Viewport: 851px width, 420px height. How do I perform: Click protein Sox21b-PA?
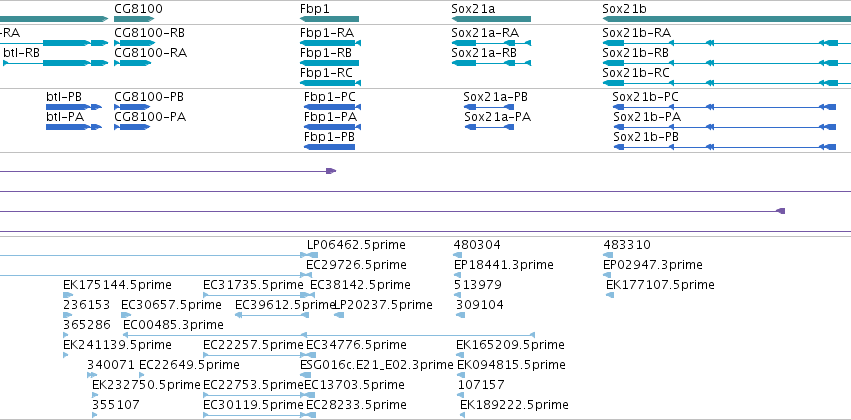(647, 117)
